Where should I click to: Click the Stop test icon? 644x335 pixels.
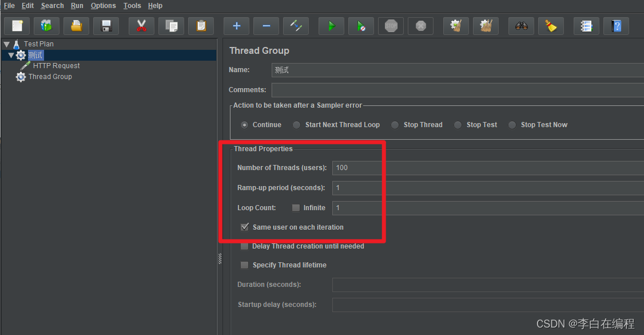click(391, 26)
